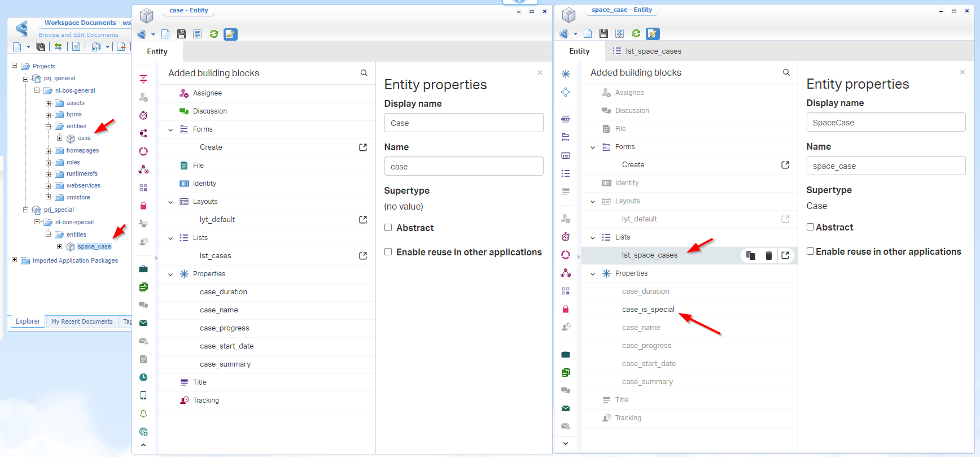
Task: Check Abstract option for SpaceCase entity
Action: pos(811,227)
